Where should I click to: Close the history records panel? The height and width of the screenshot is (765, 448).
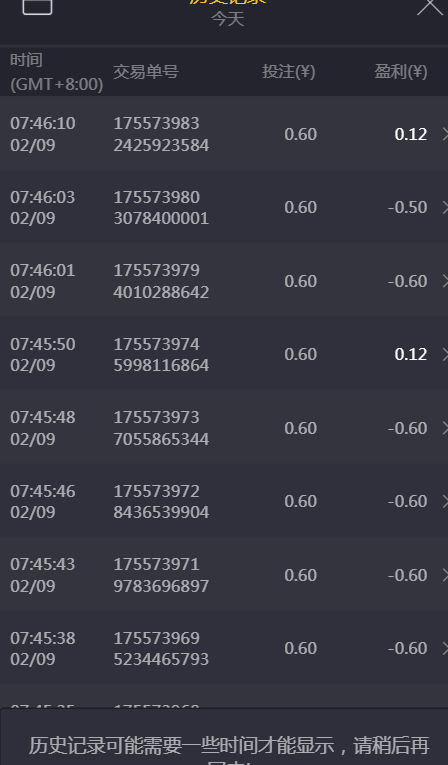pos(430,6)
